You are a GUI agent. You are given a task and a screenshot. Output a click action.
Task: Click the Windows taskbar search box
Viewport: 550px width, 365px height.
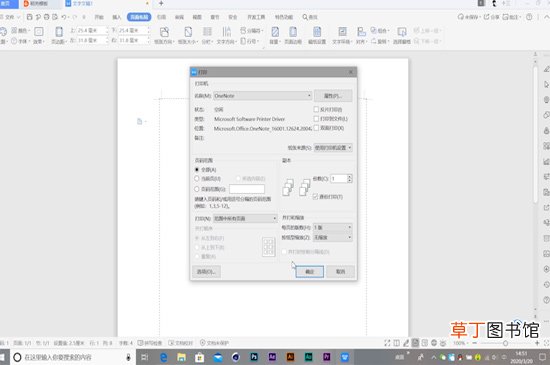[x=73, y=357]
